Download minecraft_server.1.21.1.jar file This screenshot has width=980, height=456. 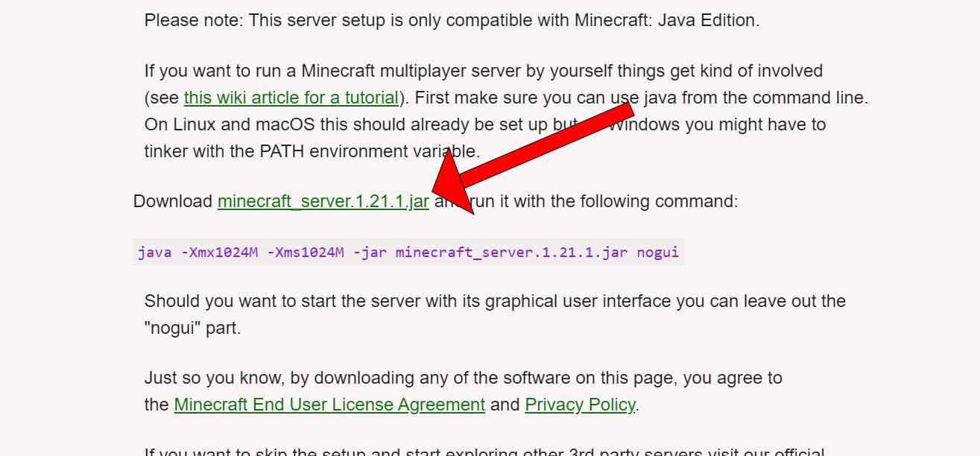point(323,201)
